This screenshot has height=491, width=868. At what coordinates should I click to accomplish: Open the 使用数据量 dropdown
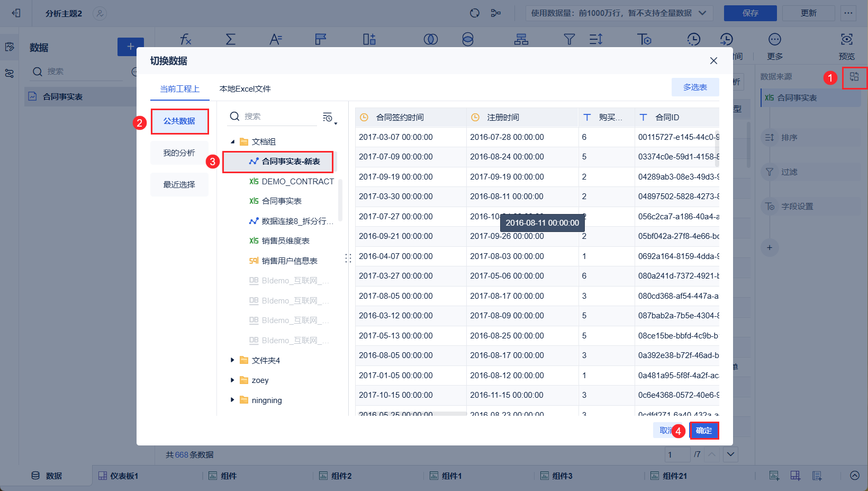[619, 13]
